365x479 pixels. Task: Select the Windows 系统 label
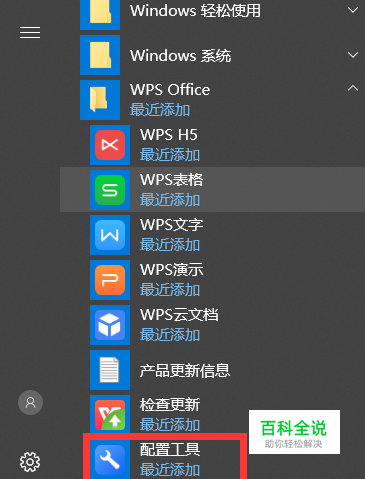coord(180,55)
